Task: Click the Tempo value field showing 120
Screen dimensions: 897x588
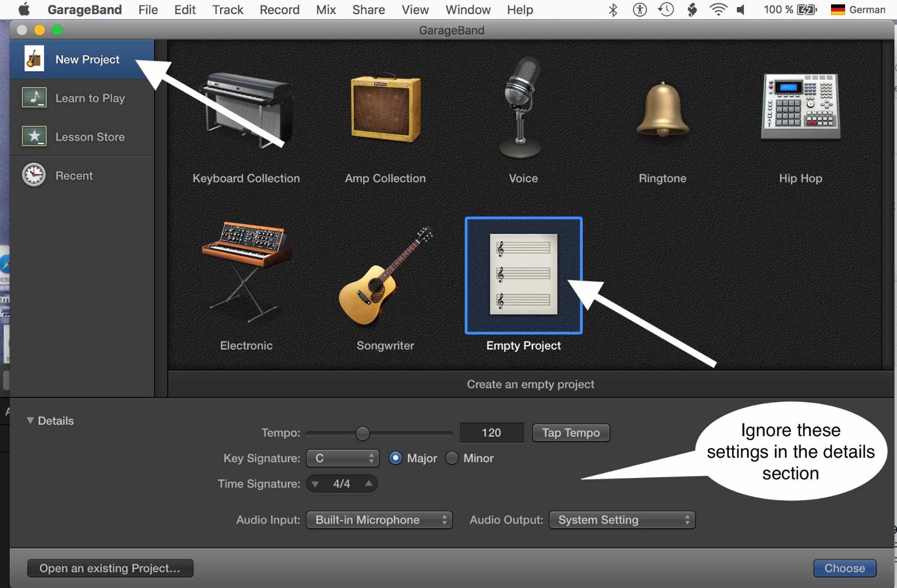Action: (x=491, y=433)
